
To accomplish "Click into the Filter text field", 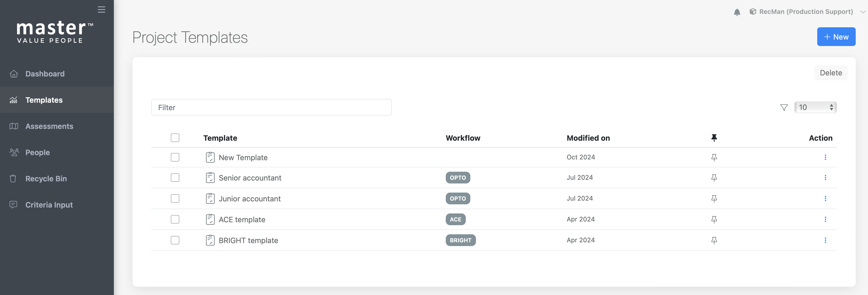I will click(271, 107).
